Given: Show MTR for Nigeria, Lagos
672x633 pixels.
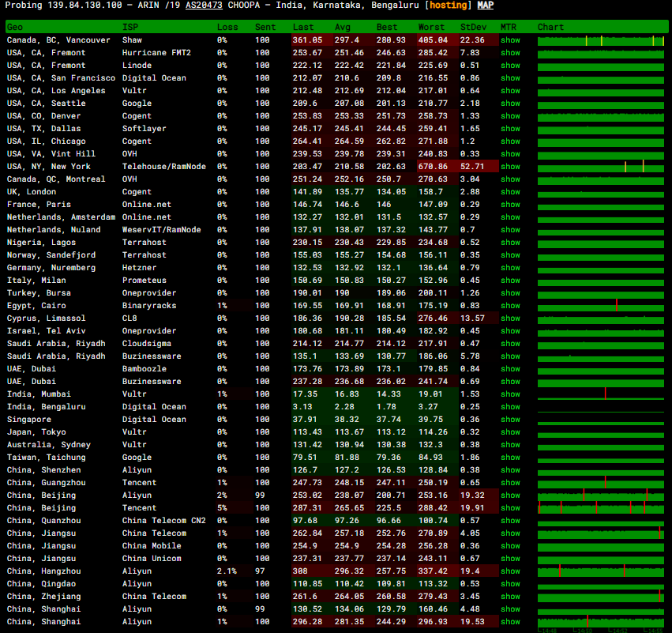Looking at the screenshot, I should 510,243.
